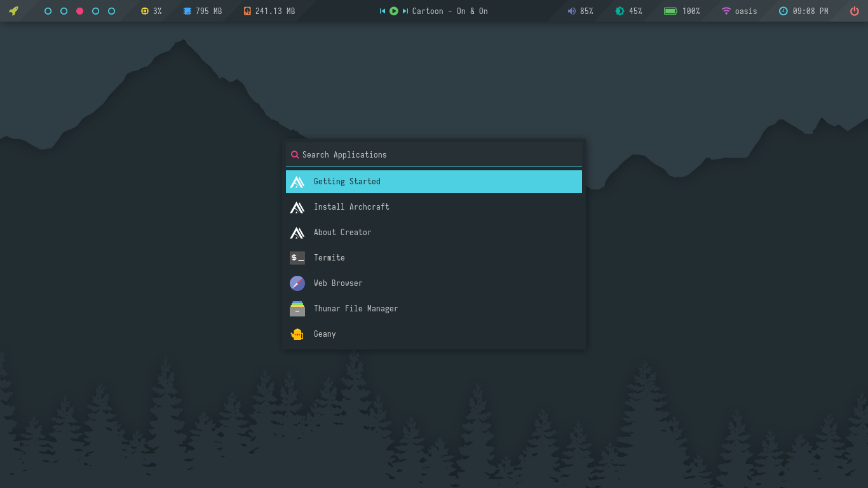
Task: Click the 09:08 PM time
Action: click(810, 11)
